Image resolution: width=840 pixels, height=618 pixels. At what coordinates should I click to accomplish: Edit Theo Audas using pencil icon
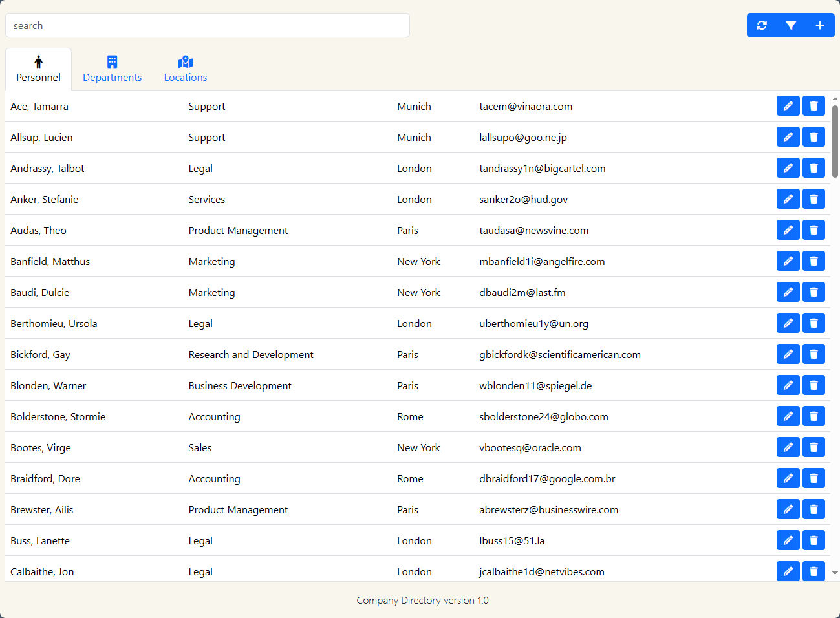point(788,230)
